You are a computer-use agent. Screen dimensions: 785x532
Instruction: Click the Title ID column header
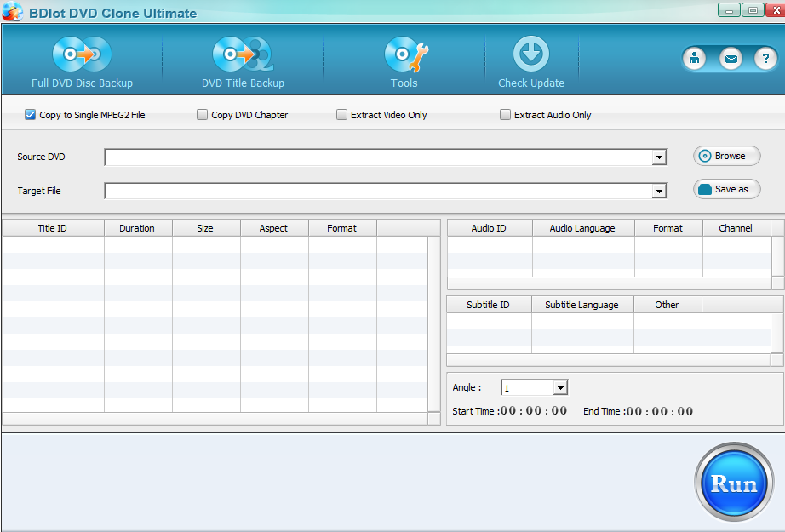(53, 228)
